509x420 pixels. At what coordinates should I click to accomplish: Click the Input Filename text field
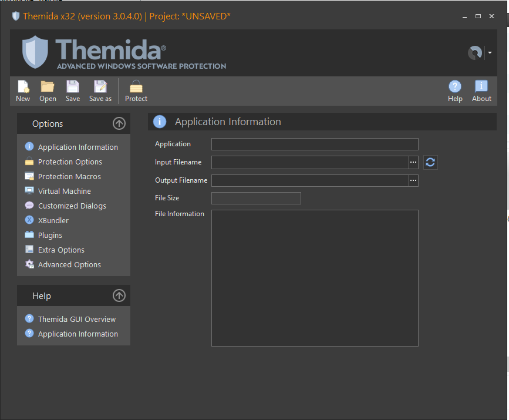pyautogui.click(x=309, y=162)
